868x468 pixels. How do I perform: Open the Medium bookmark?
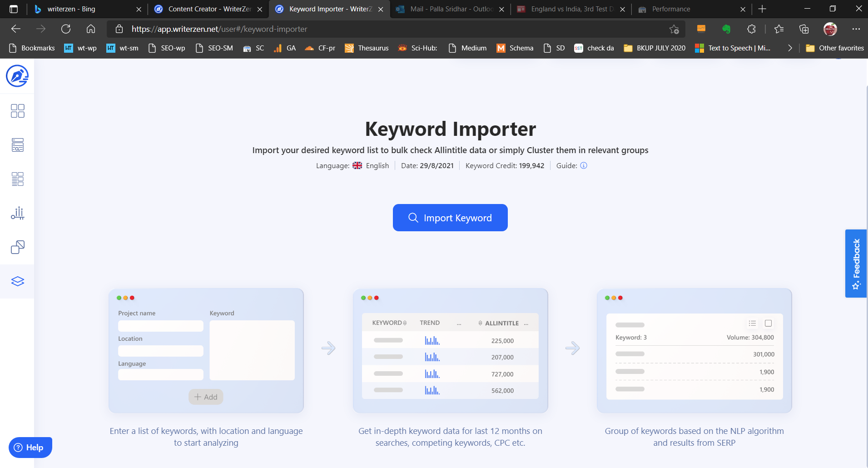[467, 48]
